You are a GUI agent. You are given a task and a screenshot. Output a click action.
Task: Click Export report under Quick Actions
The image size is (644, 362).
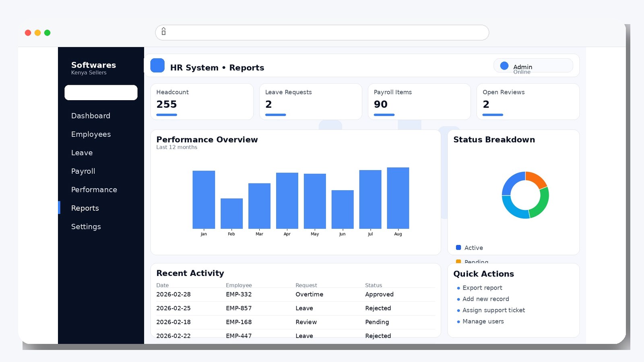[x=482, y=288]
